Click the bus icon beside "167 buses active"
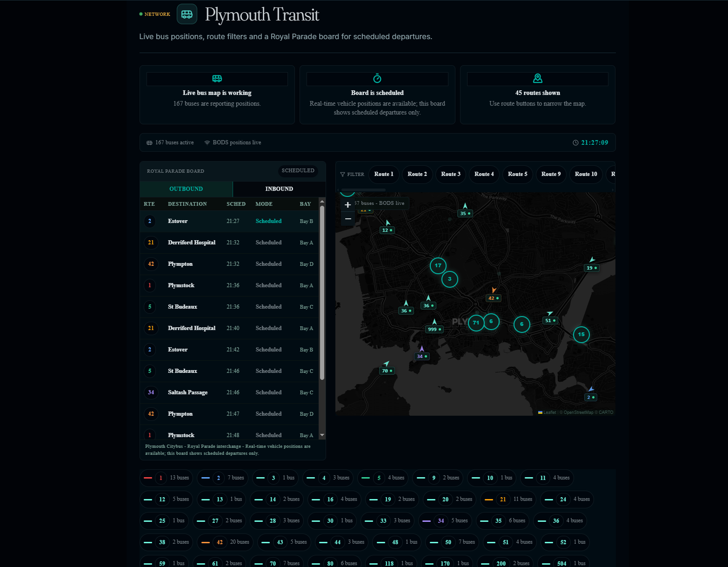This screenshot has height=567, width=728. tap(149, 143)
